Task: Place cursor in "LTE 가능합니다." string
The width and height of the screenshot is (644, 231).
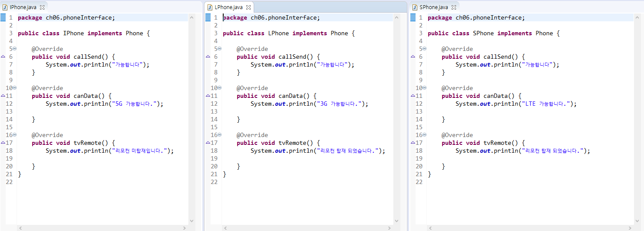Action: click(x=546, y=104)
